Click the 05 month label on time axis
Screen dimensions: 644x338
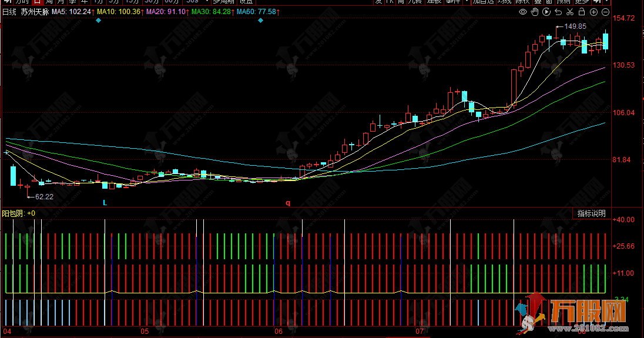[x=145, y=332]
